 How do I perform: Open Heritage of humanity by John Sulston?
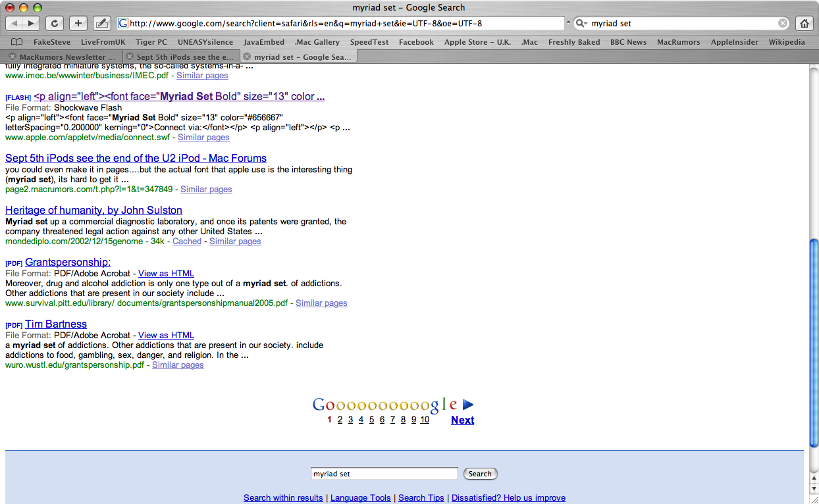point(93,210)
